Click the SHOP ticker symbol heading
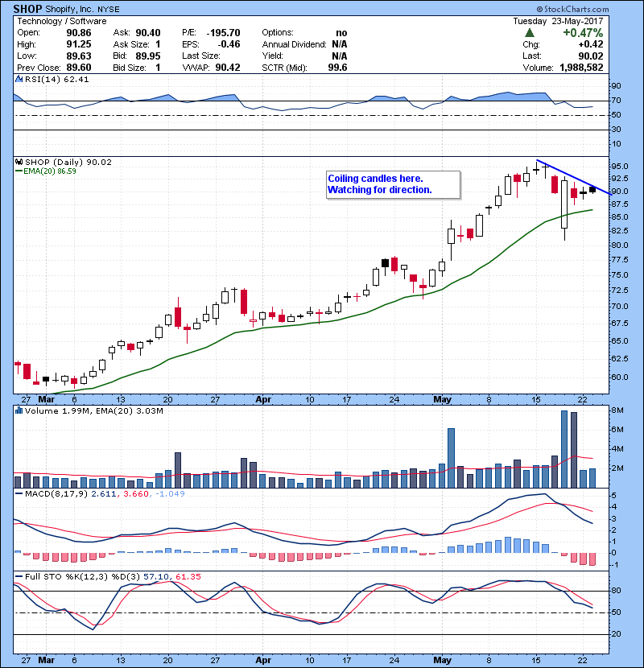This screenshot has height=668, width=644. 27,9
